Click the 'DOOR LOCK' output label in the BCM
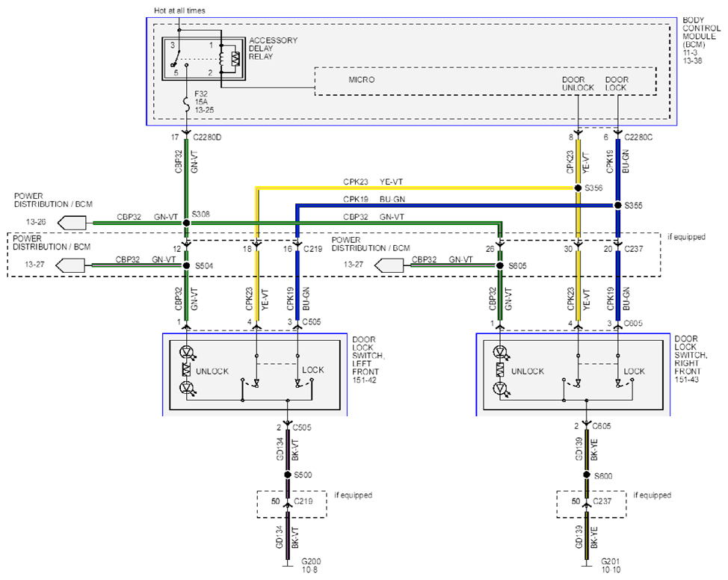Image resolution: width=728 pixels, height=580 pixels. coord(617,84)
